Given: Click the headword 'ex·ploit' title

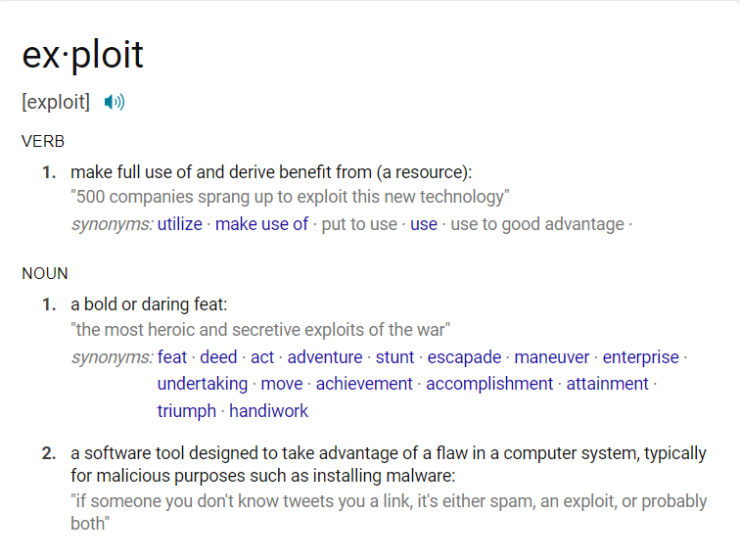Looking at the screenshot, I should [x=82, y=55].
